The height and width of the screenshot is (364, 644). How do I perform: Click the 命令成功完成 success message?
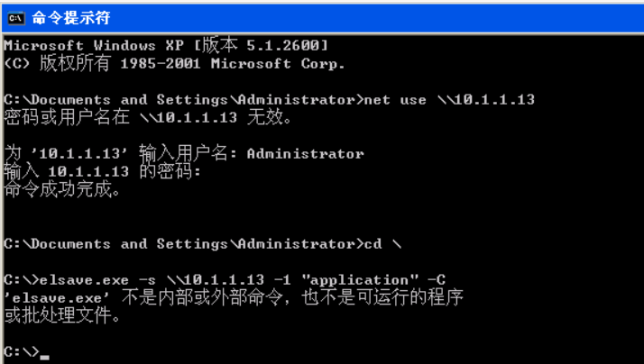tap(62, 189)
